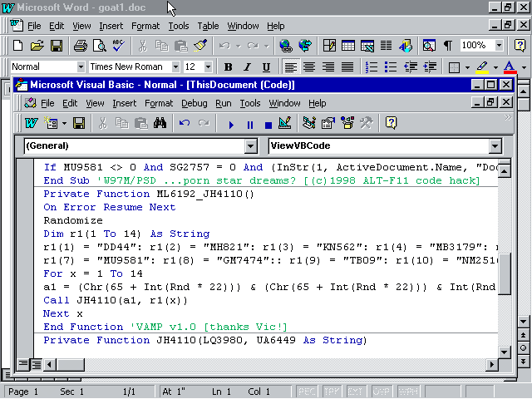The width and height of the screenshot is (532, 399).
Task: Toggle Bold formatting
Action: pos(229,66)
